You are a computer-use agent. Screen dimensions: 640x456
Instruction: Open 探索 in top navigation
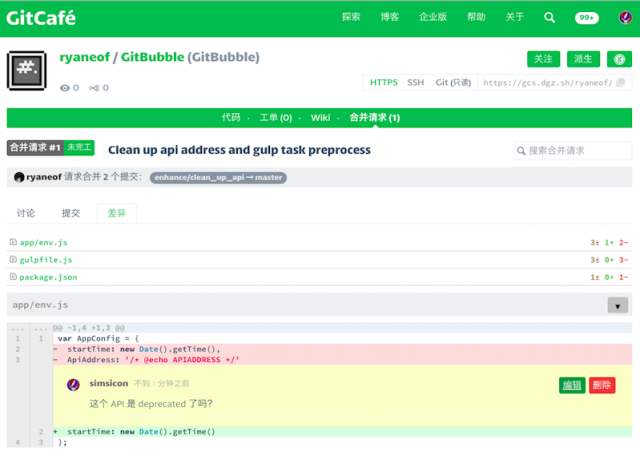tap(351, 17)
